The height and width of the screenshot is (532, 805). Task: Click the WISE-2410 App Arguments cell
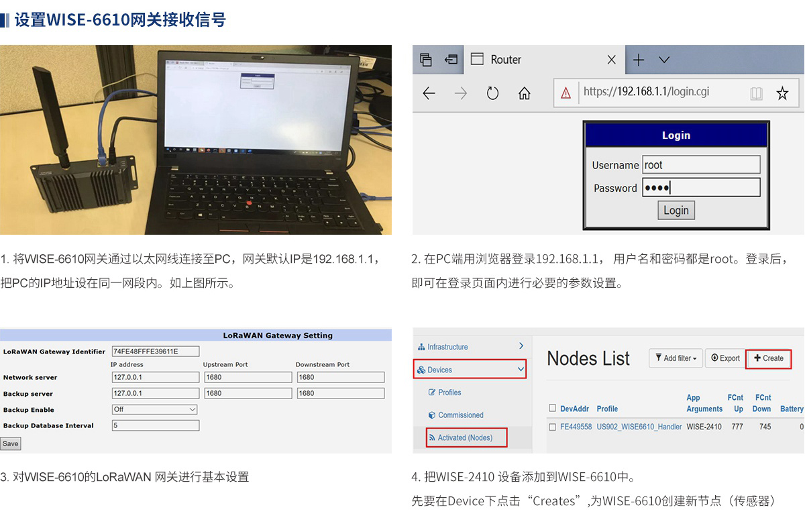(704, 427)
